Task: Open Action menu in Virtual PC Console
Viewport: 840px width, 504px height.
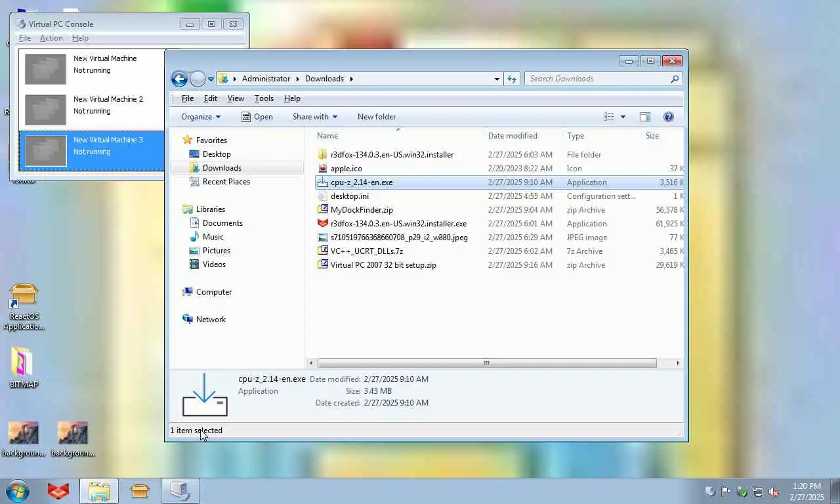Action: [51, 38]
